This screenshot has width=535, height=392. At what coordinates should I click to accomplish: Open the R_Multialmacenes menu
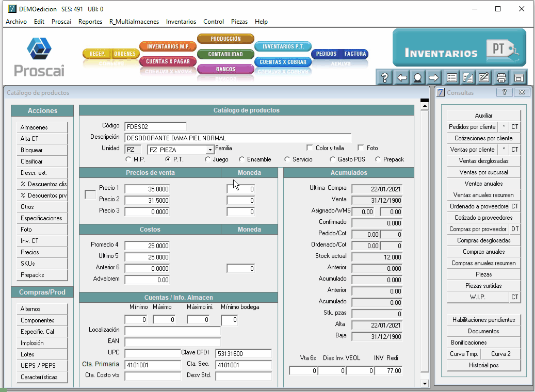(x=134, y=22)
